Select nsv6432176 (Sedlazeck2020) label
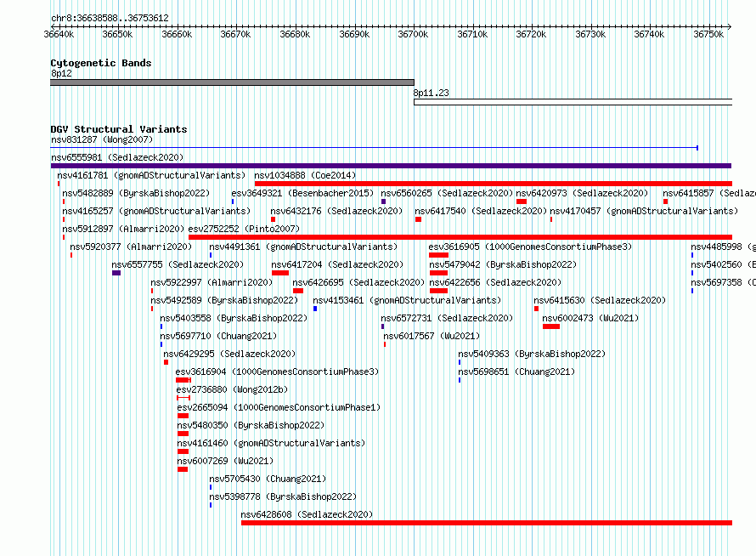This screenshot has width=756, height=556. point(336,211)
